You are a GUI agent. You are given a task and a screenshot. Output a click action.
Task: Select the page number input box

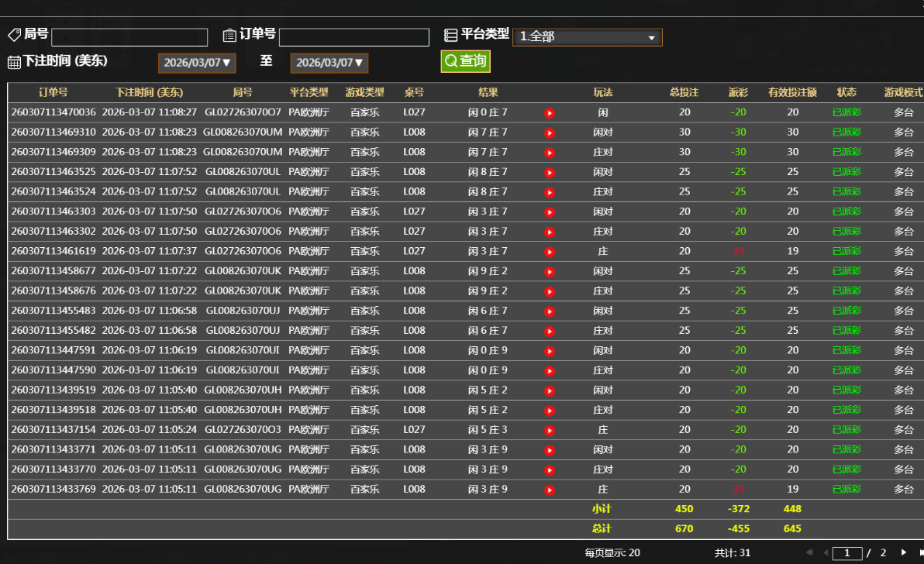pyautogui.click(x=847, y=553)
